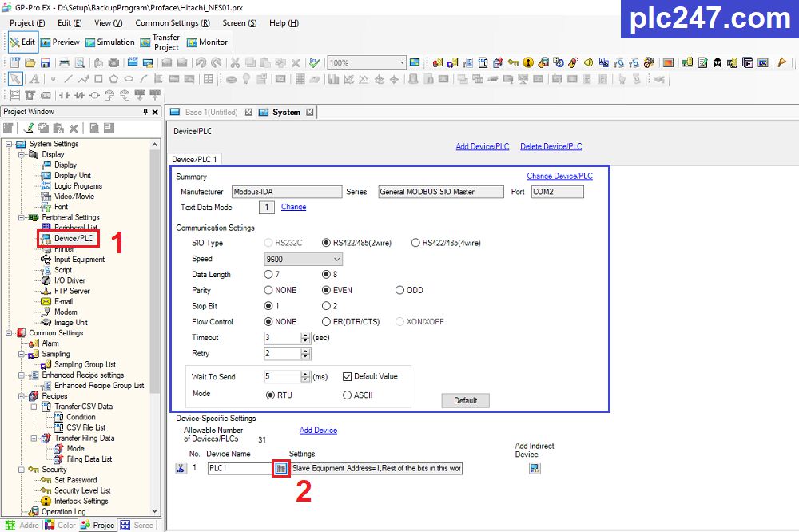799x532 pixels.
Task: Click the Add Indirect Device icon
Action: (535, 468)
